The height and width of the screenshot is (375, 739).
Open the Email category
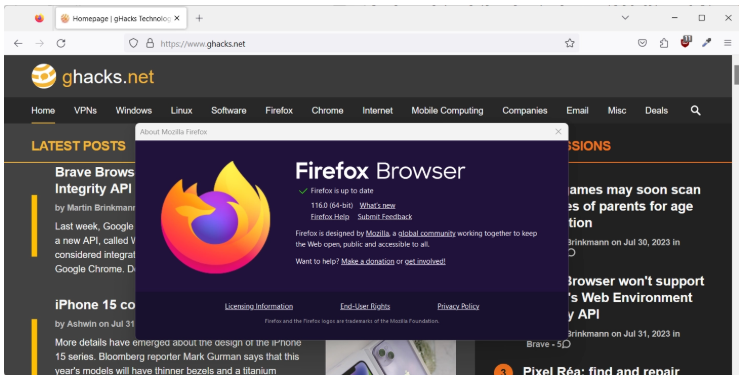[x=577, y=111]
